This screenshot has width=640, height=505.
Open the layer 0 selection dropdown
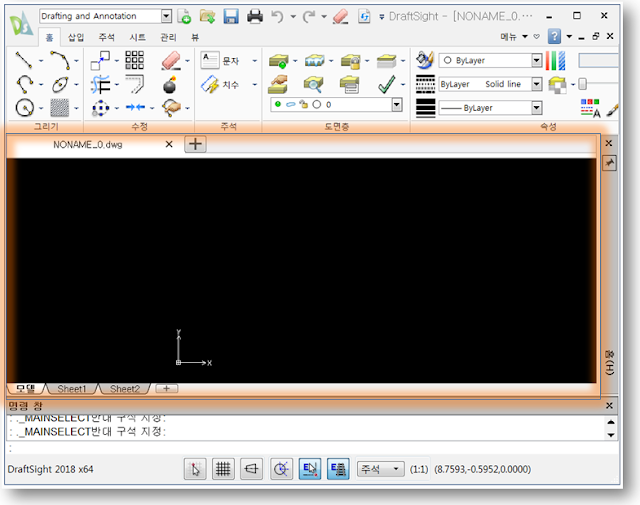397,105
